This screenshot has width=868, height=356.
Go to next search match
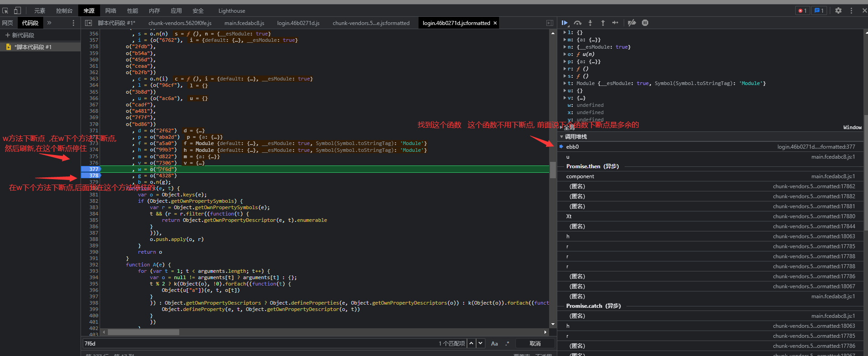[x=480, y=343]
